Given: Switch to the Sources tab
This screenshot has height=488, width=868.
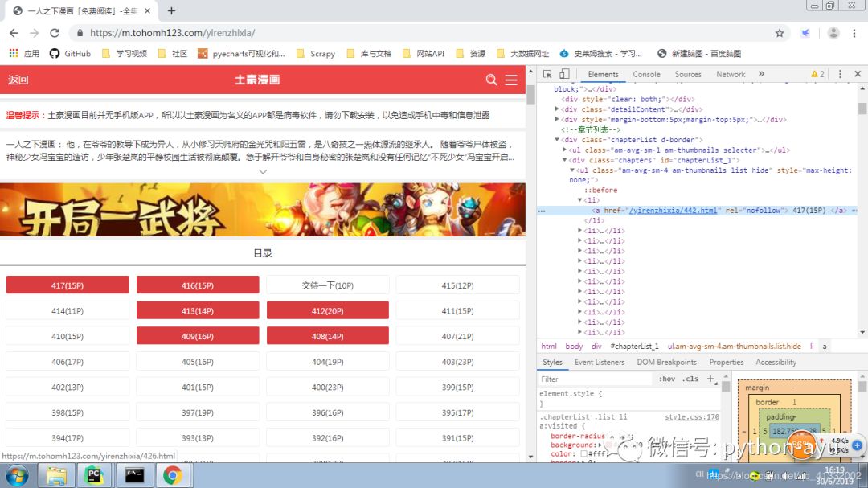Looking at the screenshot, I should pyautogui.click(x=687, y=74).
